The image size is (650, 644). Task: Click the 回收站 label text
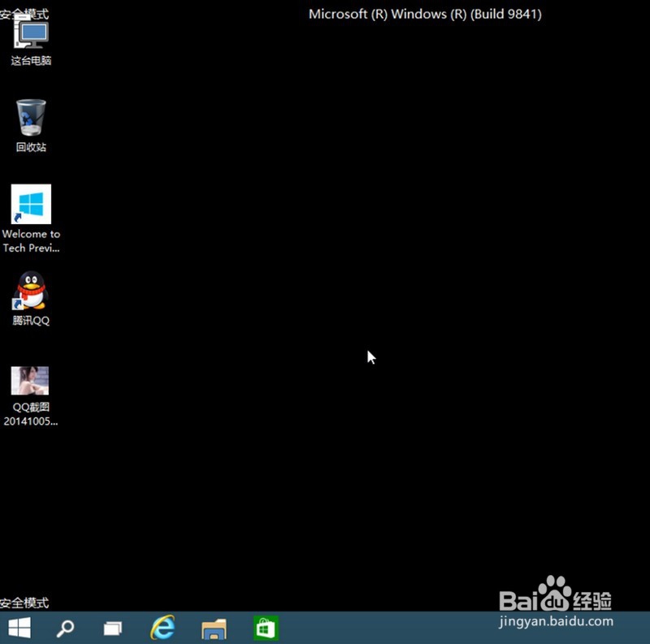coord(31,147)
